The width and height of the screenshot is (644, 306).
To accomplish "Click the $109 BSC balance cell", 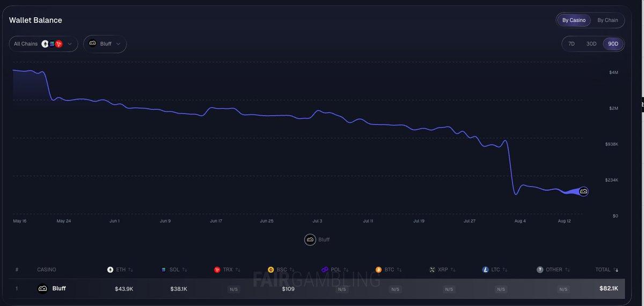I will pyautogui.click(x=288, y=289).
